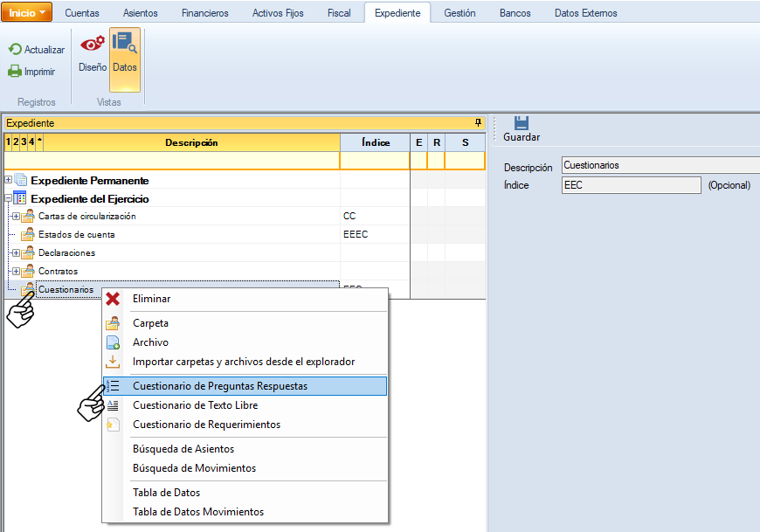This screenshot has width=760, height=532.
Task: Click the Índice column header
Action: pyautogui.click(x=374, y=142)
